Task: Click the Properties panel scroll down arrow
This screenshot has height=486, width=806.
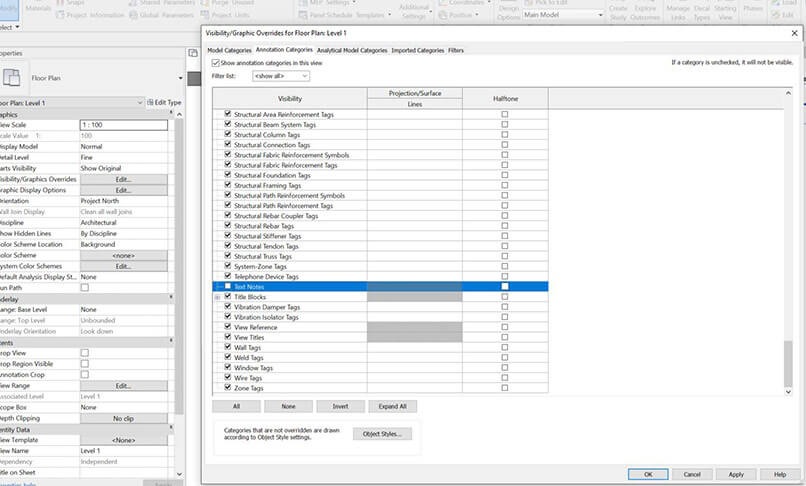Action: point(179,474)
